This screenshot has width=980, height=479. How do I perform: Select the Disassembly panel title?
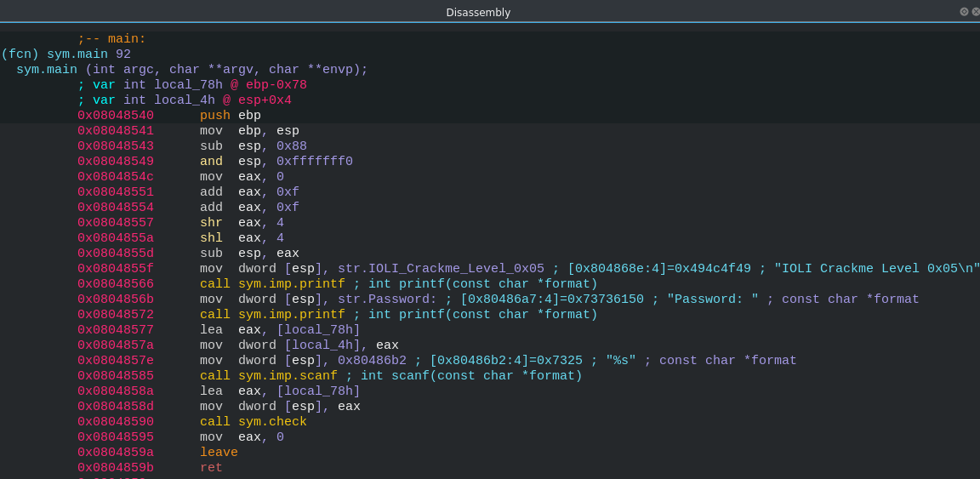pos(478,13)
